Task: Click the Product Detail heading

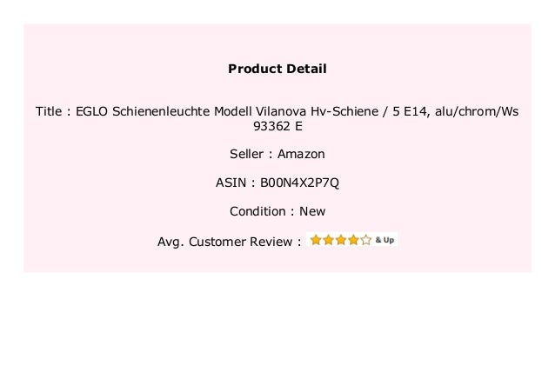Action: point(277,69)
